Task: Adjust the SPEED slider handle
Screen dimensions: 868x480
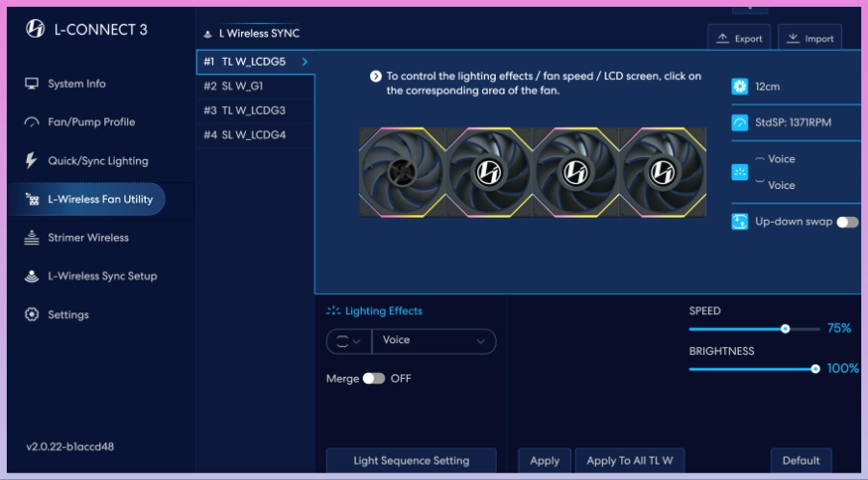Action: click(x=785, y=329)
